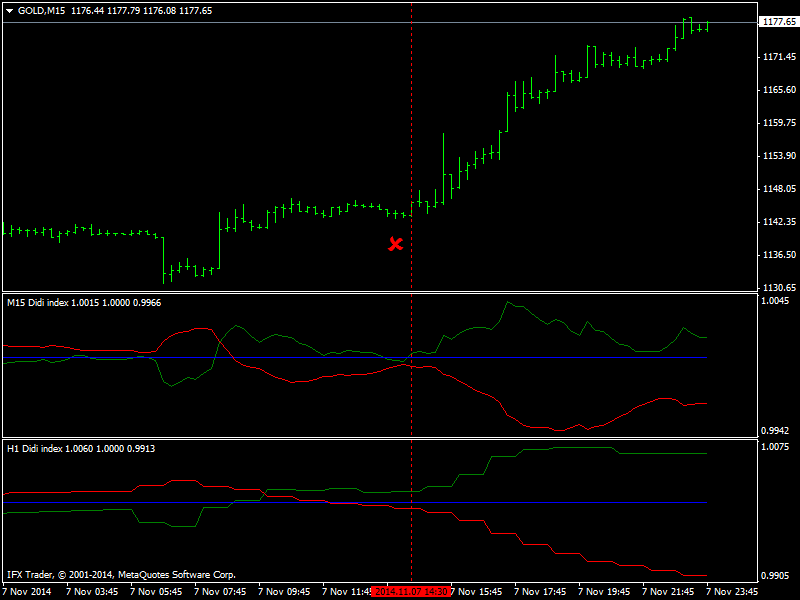The height and width of the screenshot is (600, 800).
Task: Click the red X marker on chart
Action: pos(395,244)
